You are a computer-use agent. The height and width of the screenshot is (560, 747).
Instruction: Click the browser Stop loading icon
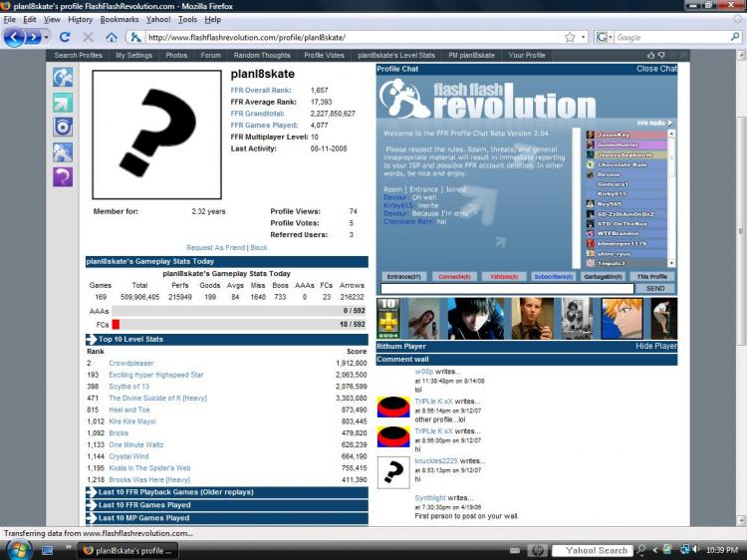pos(88,37)
